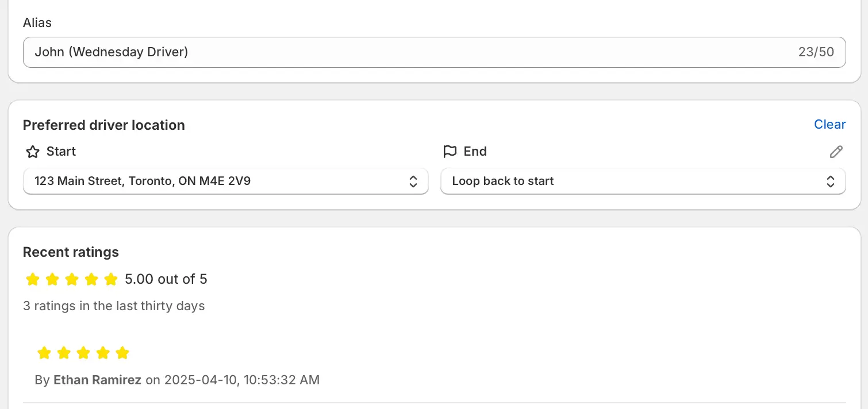
Task: Click last star of the 5.00 overall rating
Action: [x=111, y=280]
